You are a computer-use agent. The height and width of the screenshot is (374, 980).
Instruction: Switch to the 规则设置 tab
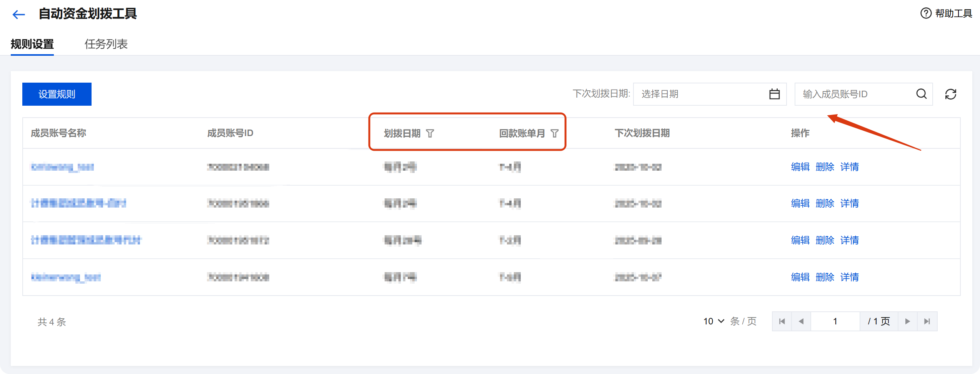32,44
